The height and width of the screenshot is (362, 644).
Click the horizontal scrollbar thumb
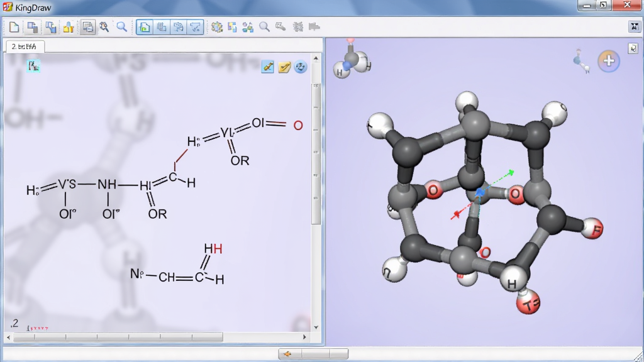click(118, 337)
